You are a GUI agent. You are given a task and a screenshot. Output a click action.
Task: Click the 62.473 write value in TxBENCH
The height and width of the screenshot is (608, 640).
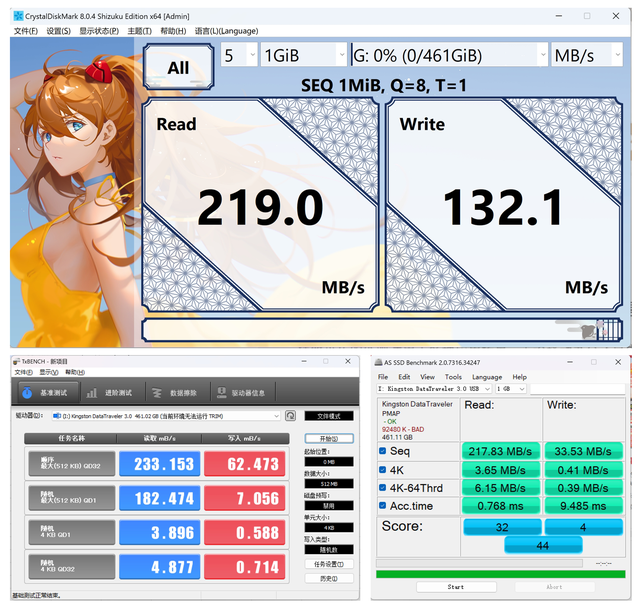pyautogui.click(x=245, y=464)
